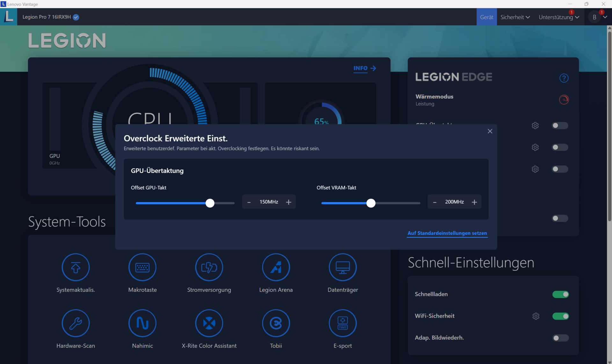
Task: Turn off WiFi-Sicherheit switch
Action: [x=560, y=316]
